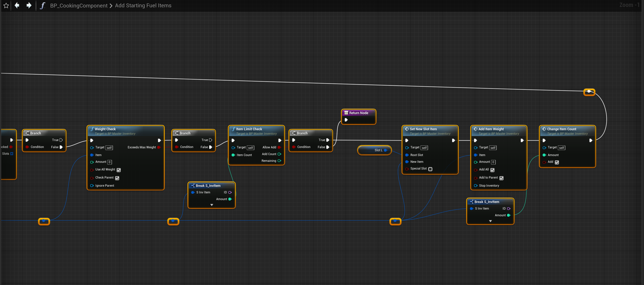
Task: Select the Item Limit Check node title
Action: point(249,129)
